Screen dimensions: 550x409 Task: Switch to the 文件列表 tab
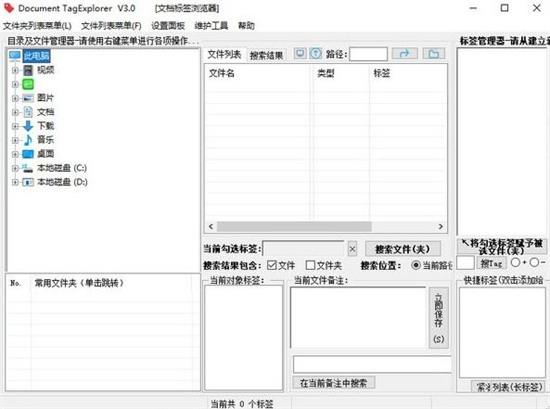pyautogui.click(x=224, y=54)
